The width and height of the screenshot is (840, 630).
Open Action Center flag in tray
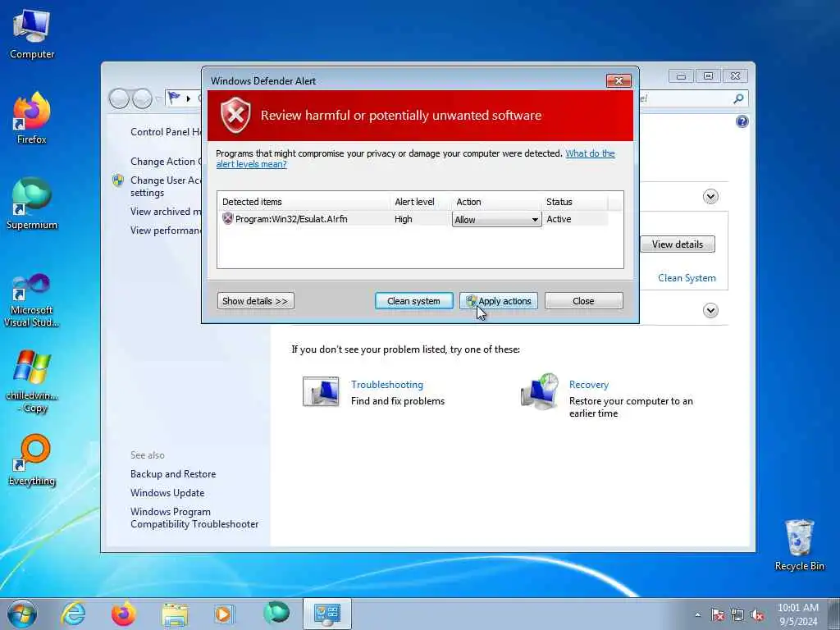tap(717, 614)
